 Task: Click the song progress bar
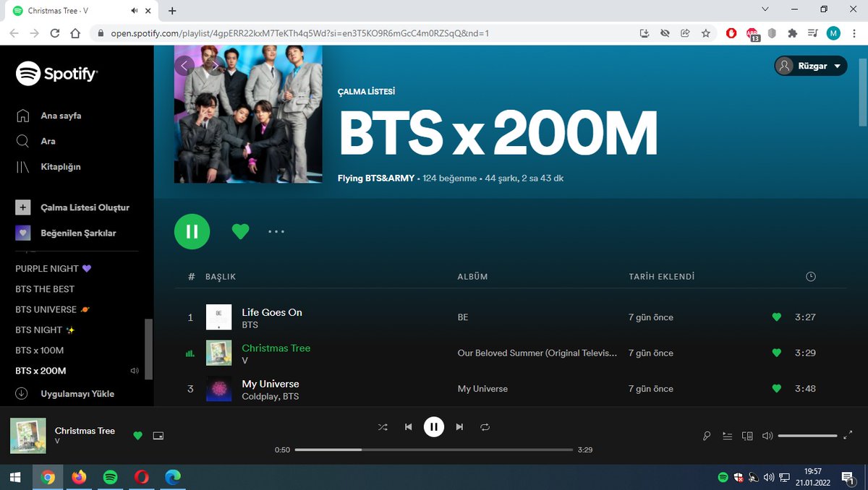pos(433,450)
